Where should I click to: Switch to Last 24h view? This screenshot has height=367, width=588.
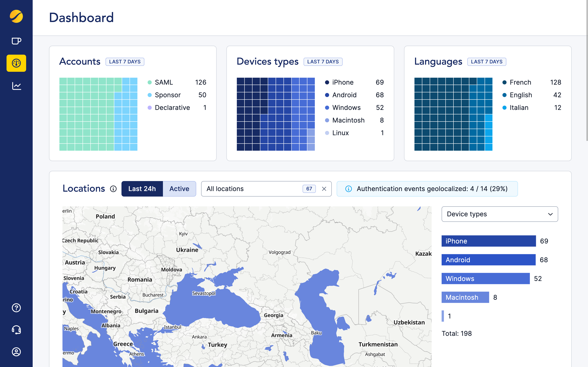coord(142,189)
